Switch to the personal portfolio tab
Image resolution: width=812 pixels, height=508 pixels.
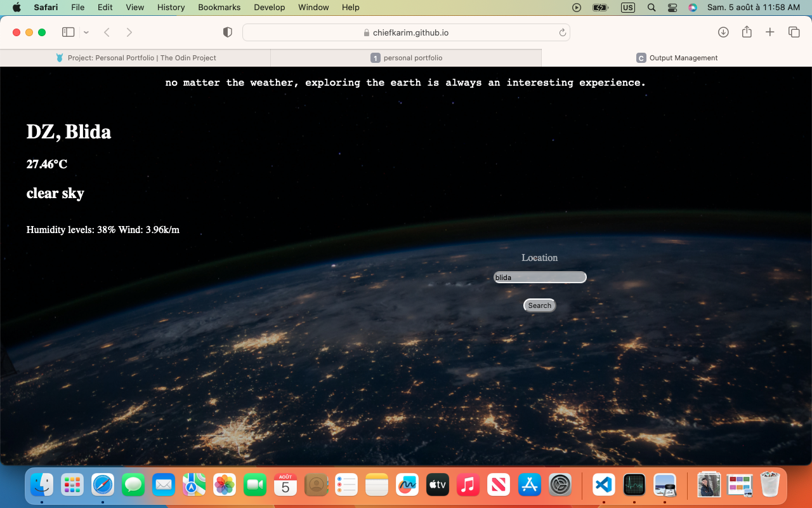(406, 58)
